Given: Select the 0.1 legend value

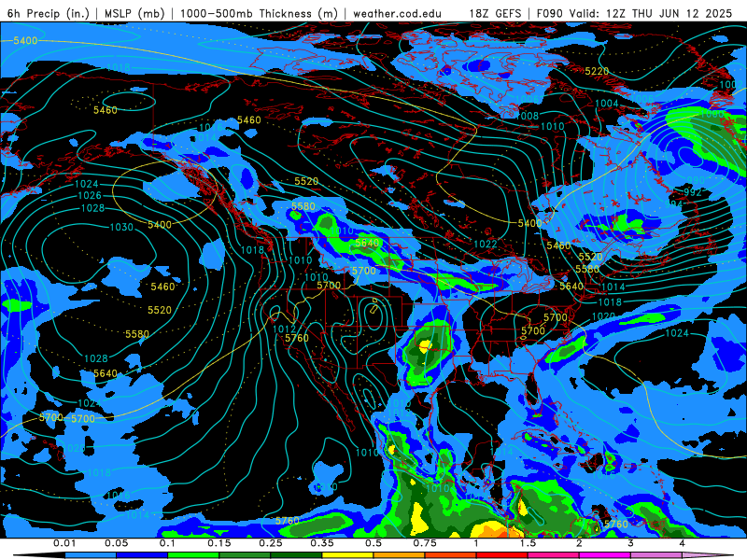Looking at the screenshot, I should (x=167, y=543).
